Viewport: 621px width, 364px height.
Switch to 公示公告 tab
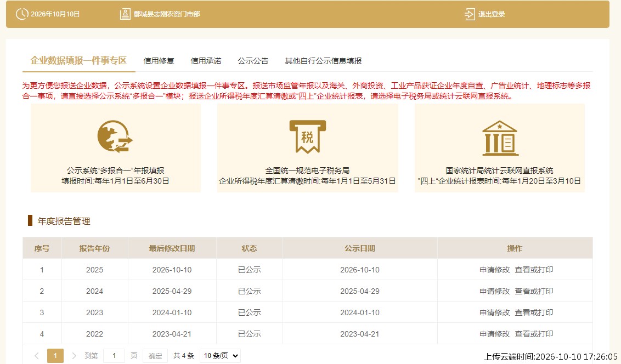(253, 61)
